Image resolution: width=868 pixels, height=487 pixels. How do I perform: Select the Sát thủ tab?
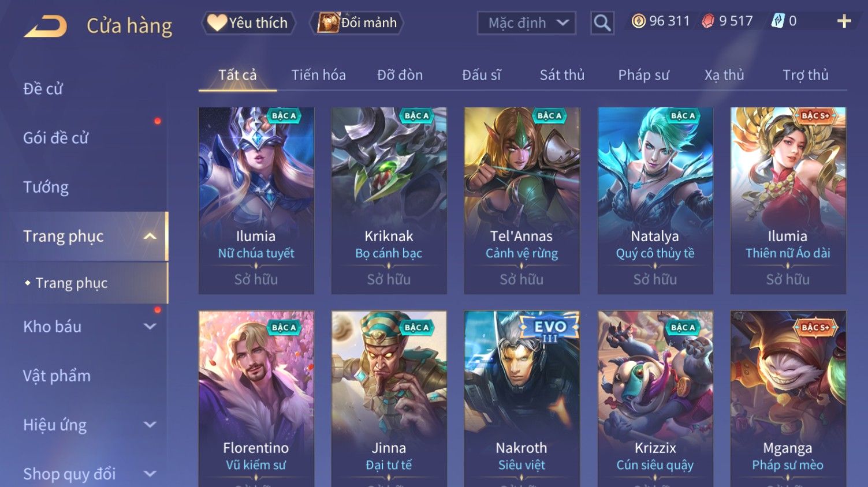coord(562,75)
